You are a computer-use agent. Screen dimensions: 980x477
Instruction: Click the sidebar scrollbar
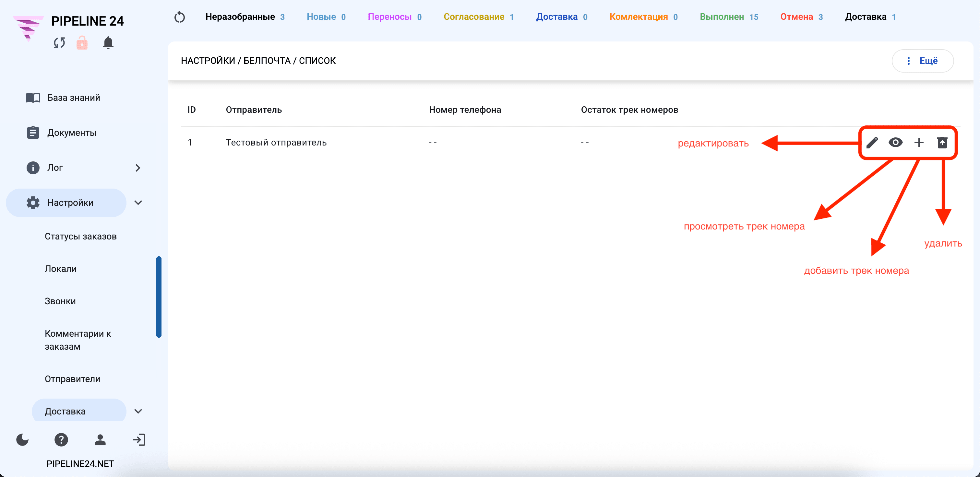159,297
